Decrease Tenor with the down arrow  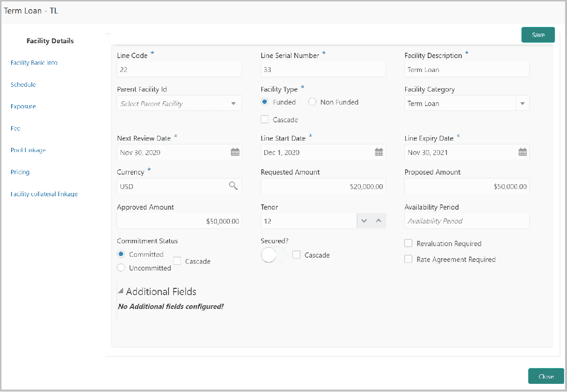pos(364,221)
